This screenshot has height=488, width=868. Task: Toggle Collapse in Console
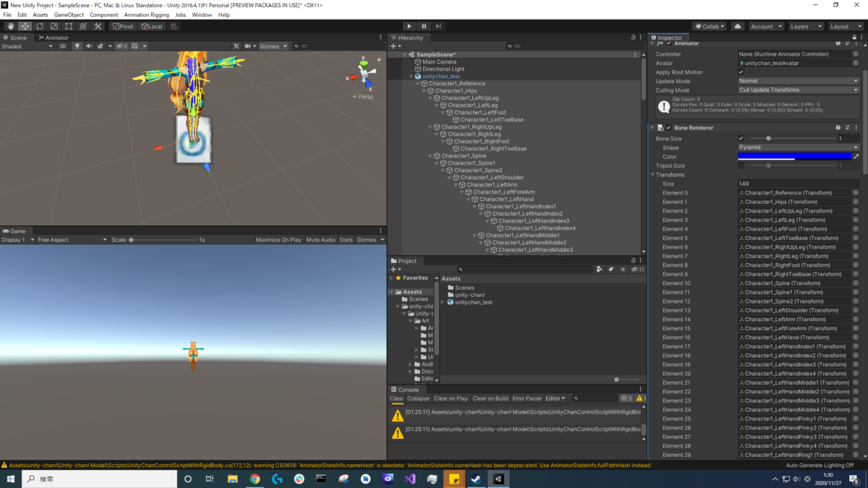coord(418,398)
